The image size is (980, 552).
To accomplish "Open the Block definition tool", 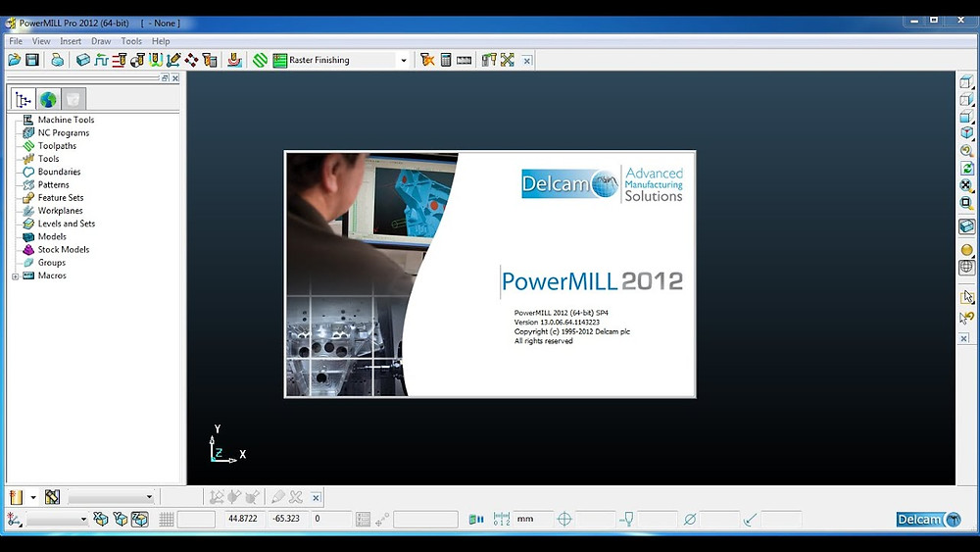I will 82,60.
